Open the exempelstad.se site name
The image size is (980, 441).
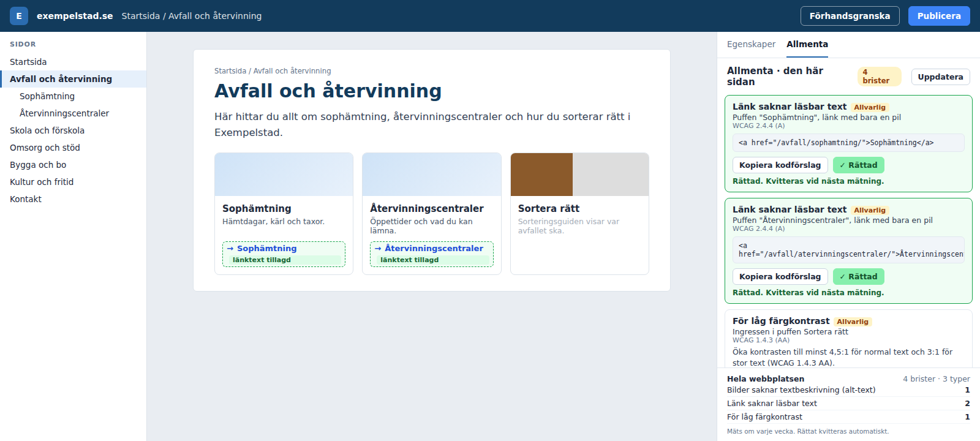(75, 16)
